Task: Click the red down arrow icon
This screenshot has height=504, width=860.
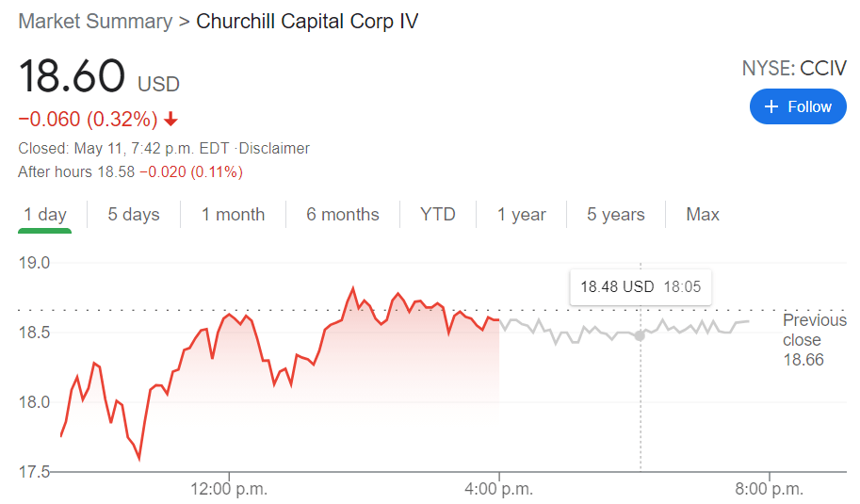Action: [170, 120]
